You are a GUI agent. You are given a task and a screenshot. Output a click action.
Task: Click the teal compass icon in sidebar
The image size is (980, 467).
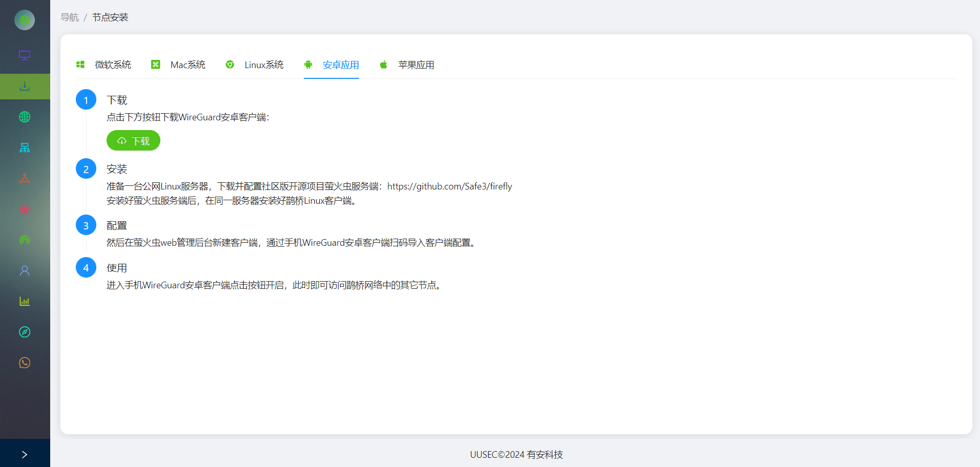pos(25,332)
